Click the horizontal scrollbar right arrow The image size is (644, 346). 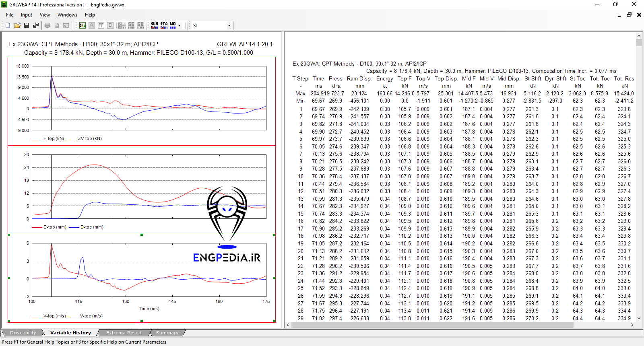tap(633, 325)
